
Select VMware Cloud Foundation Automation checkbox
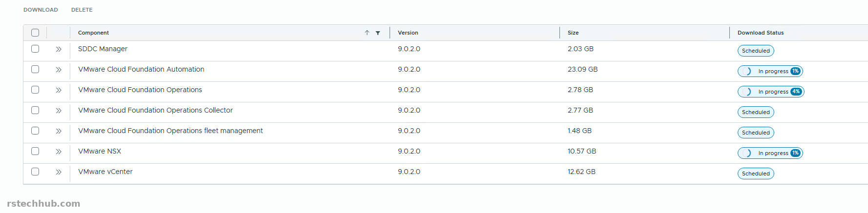click(35, 69)
